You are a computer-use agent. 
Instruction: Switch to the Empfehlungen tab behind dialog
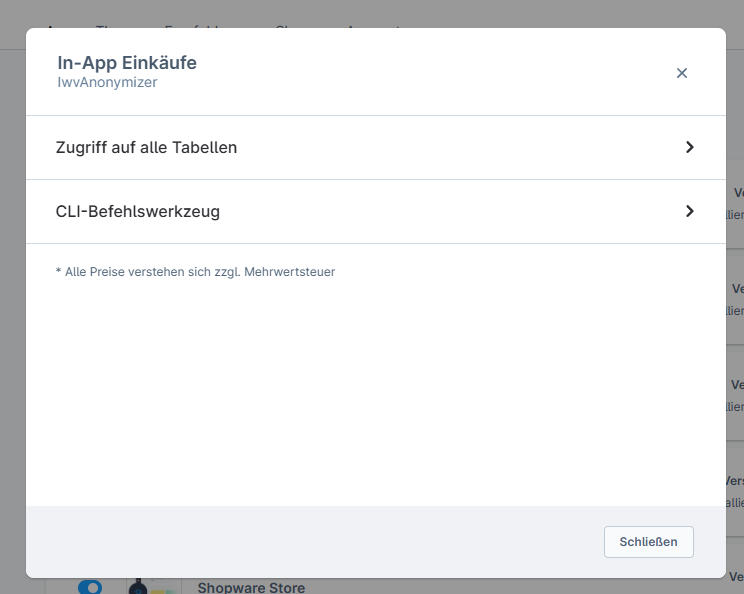tap(210, 24)
